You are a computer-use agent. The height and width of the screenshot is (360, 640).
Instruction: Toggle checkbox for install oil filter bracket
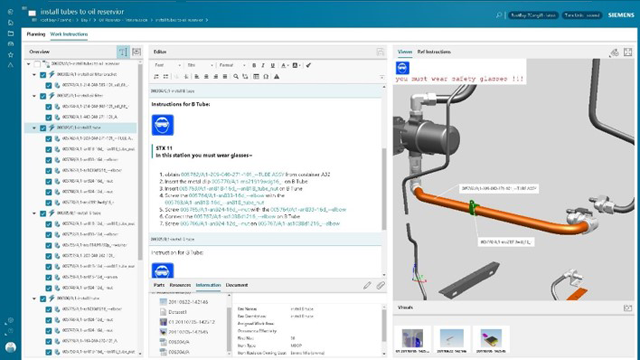tap(43, 75)
